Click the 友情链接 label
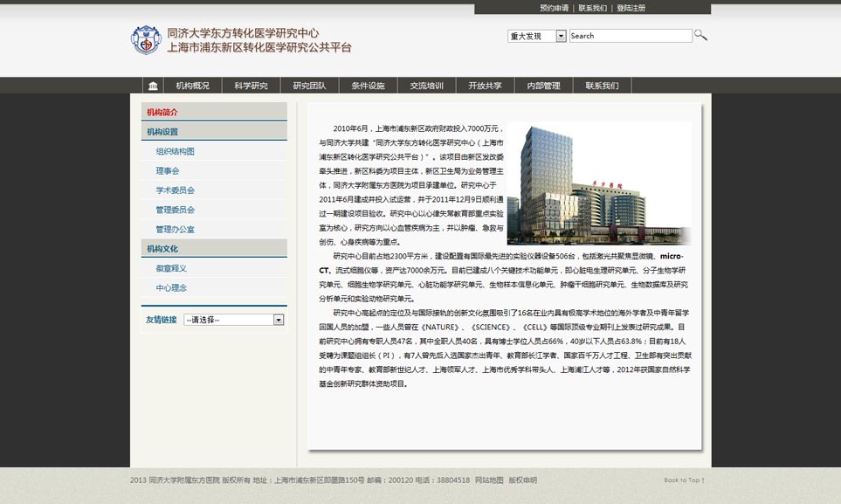This screenshot has height=504, width=841. (x=161, y=320)
